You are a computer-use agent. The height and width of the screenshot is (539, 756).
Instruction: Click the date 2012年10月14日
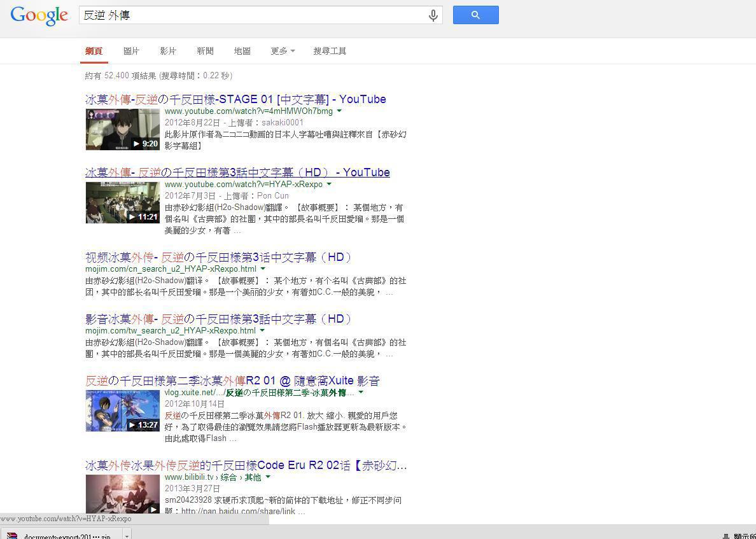[x=194, y=404]
